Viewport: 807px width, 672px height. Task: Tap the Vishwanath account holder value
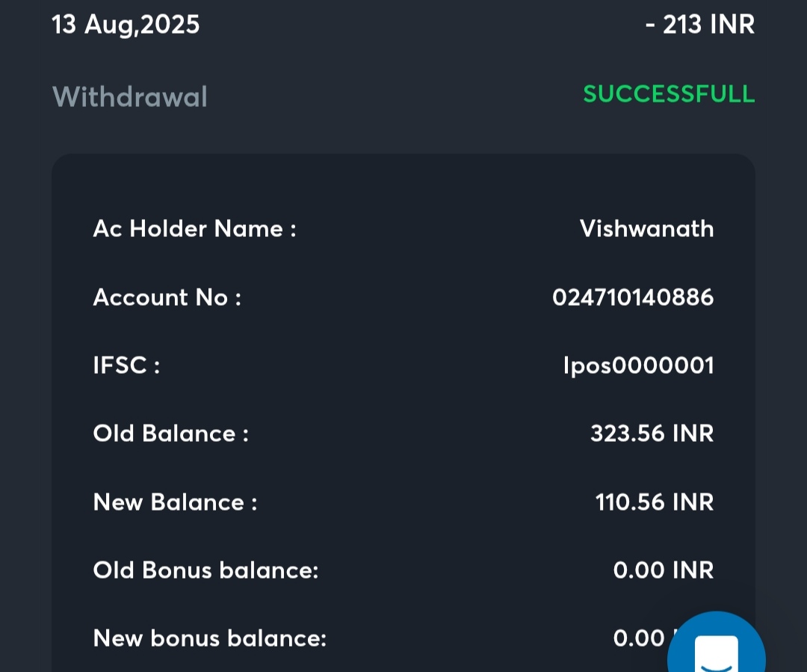click(646, 229)
